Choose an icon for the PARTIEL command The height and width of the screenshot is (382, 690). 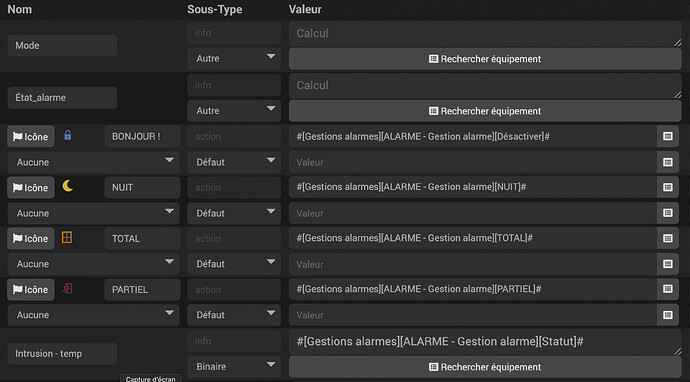(x=31, y=290)
